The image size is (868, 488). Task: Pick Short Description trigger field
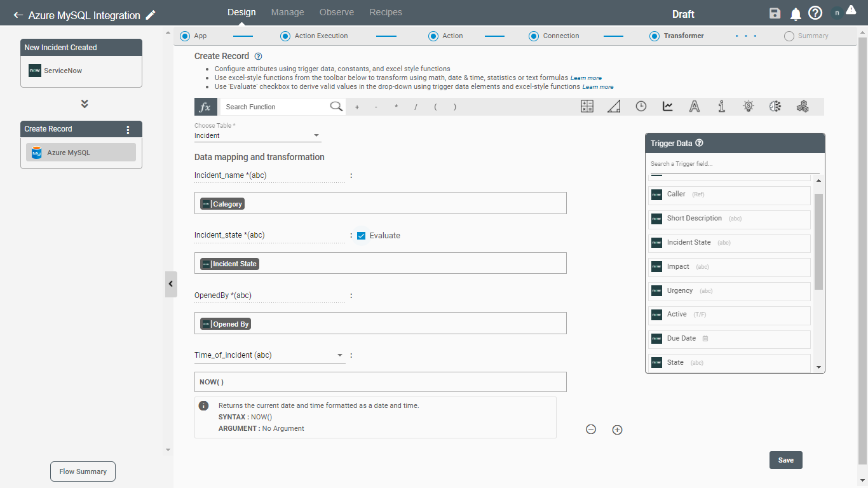[x=729, y=219]
